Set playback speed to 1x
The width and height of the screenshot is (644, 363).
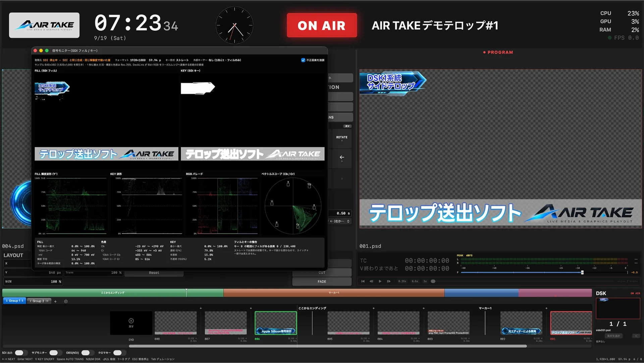click(x=425, y=281)
